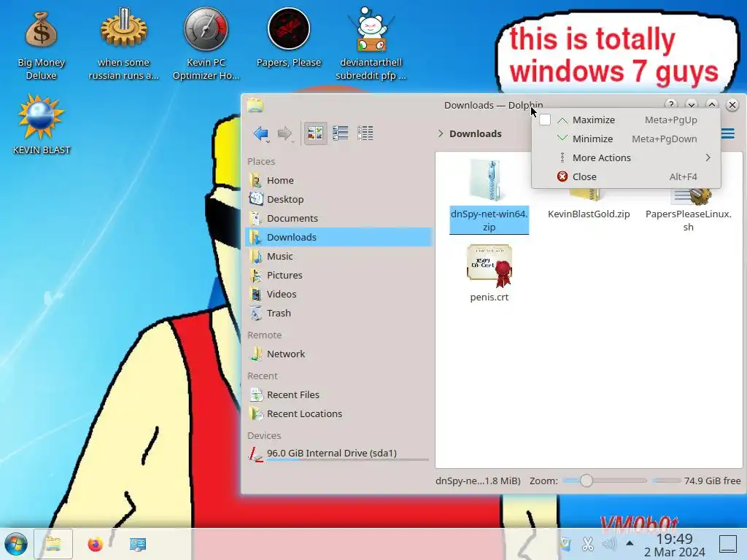Open the first system tray icon, left of the scissors

coord(565,544)
